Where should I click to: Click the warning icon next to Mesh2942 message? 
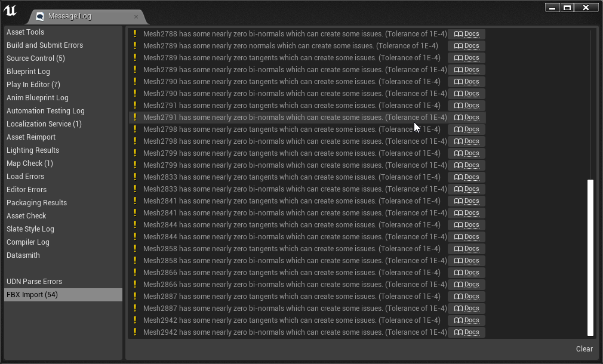coord(136,332)
